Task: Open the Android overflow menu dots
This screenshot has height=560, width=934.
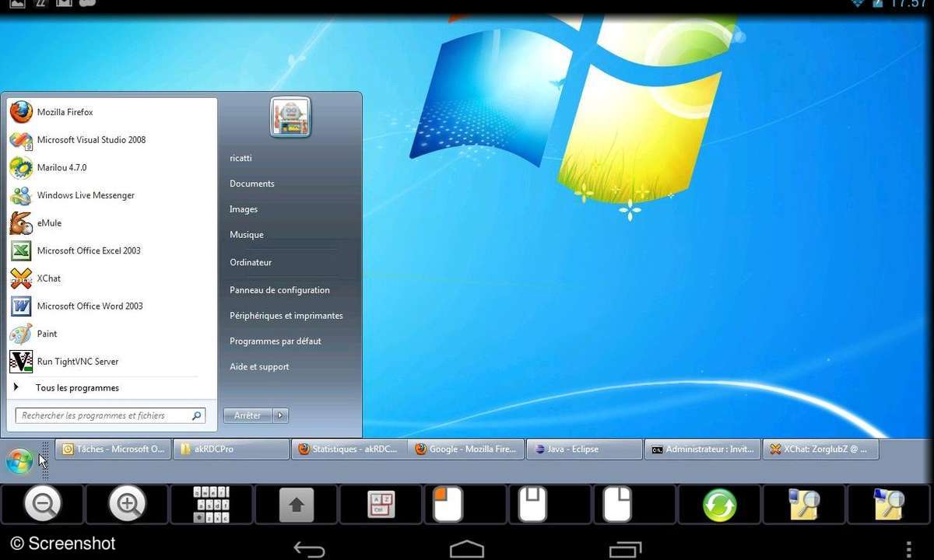Action: (x=908, y=549)
